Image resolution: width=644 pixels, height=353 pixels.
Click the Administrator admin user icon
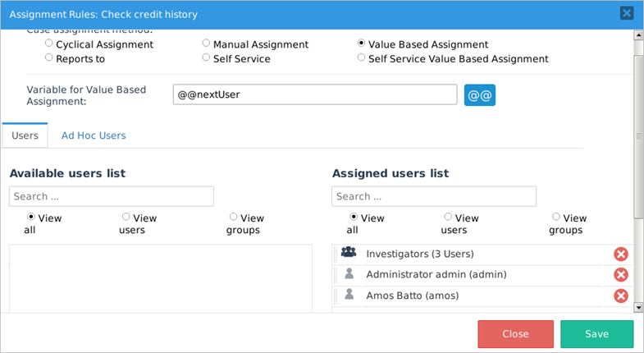pos(349,274)
